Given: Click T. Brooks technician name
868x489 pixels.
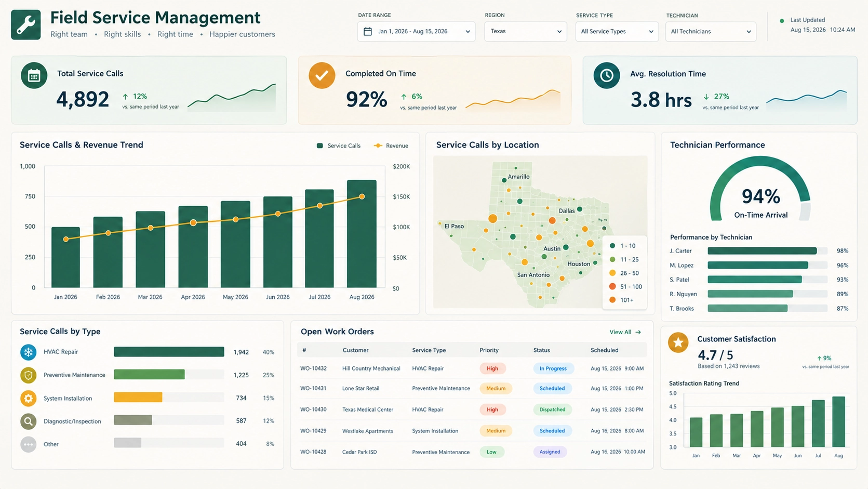Looking at the screenshot, I should [682, 309].
